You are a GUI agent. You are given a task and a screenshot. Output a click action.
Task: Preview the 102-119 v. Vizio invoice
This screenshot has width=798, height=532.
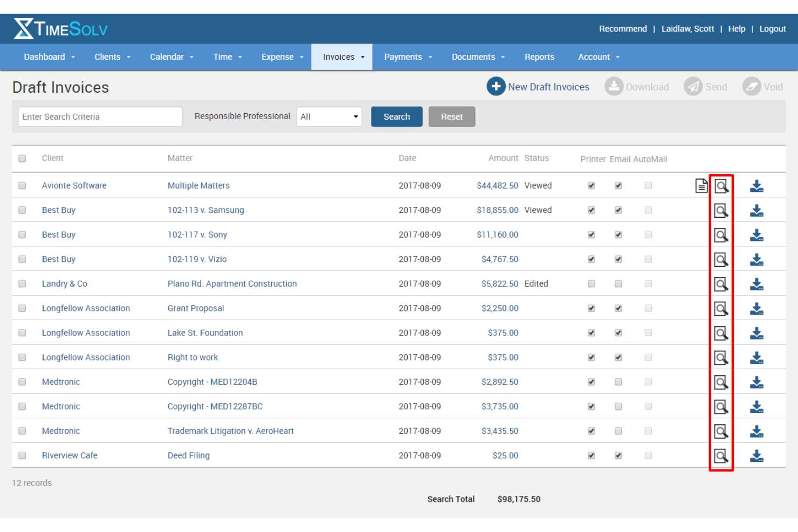click(721, 259)
